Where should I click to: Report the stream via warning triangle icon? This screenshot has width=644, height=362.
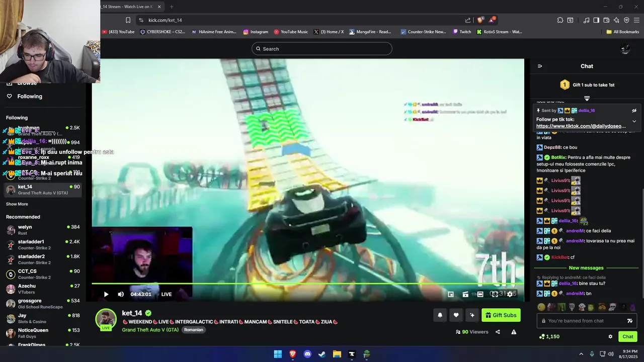[x=514, y=332]
